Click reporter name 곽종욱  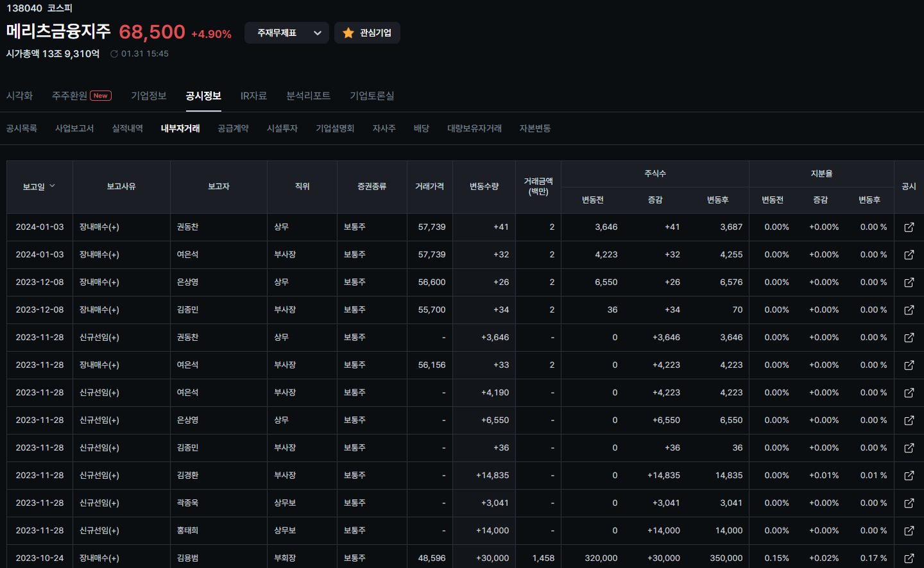188,503
